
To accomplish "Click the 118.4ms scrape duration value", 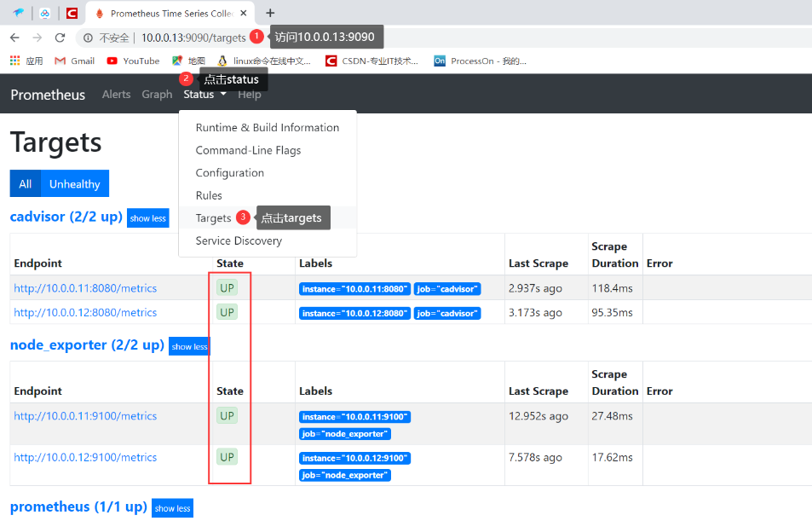I will 612,288.
